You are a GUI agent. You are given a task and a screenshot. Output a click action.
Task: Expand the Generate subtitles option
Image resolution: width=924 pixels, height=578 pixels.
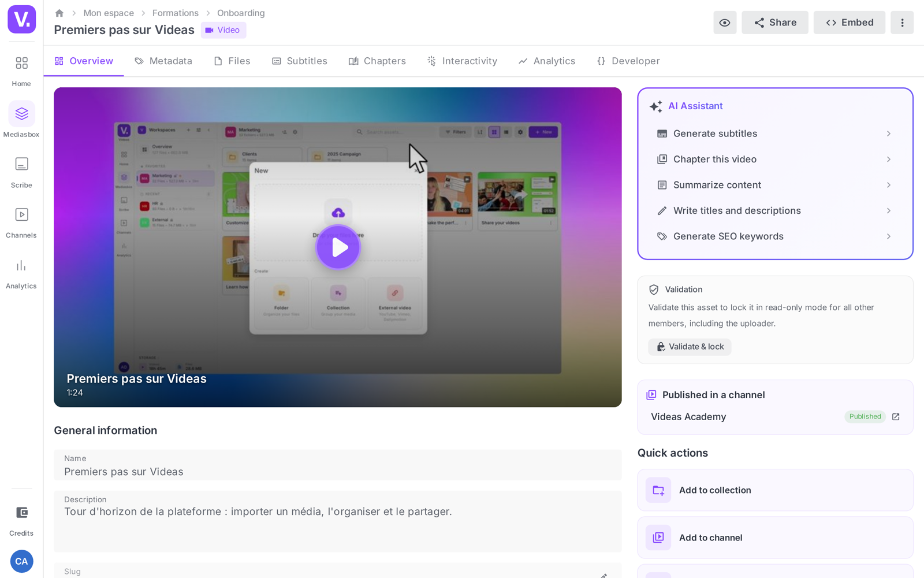click(x=889, y=134)
